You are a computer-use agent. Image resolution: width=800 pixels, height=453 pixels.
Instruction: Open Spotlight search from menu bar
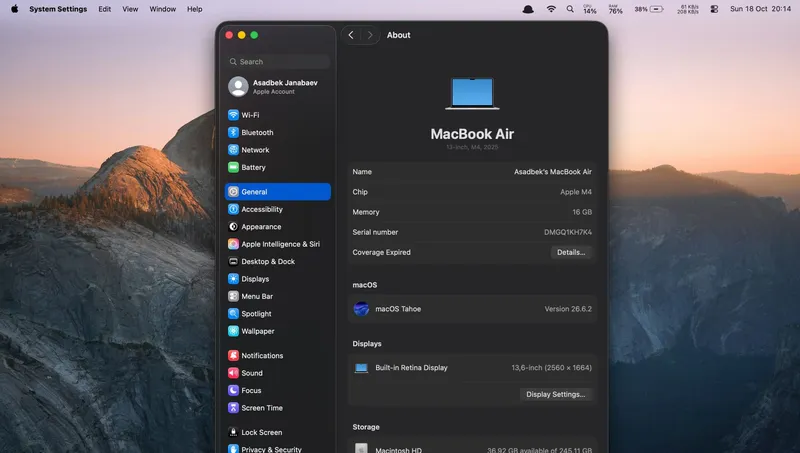570,9
